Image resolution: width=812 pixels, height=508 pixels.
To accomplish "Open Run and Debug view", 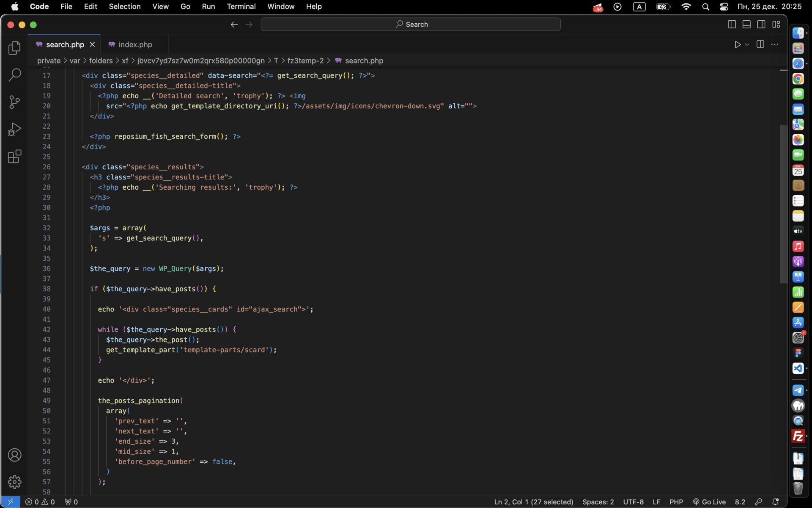I will point(14,129).
